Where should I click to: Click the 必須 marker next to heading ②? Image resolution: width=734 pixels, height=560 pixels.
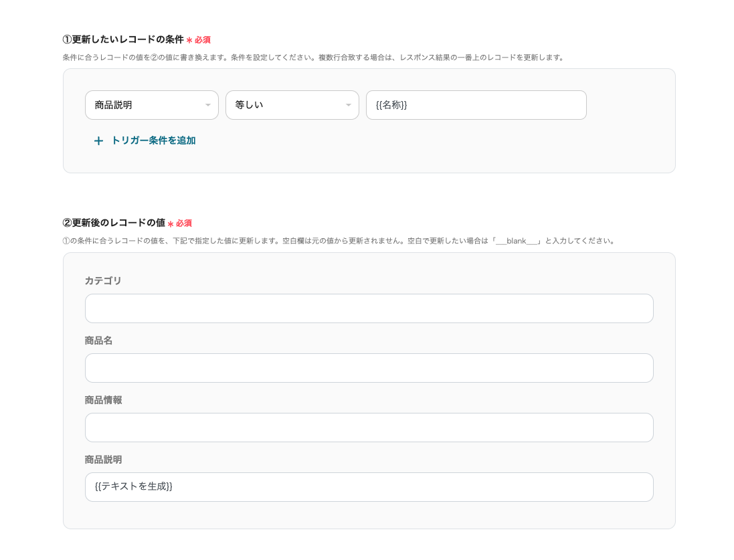tap(183, 223)
